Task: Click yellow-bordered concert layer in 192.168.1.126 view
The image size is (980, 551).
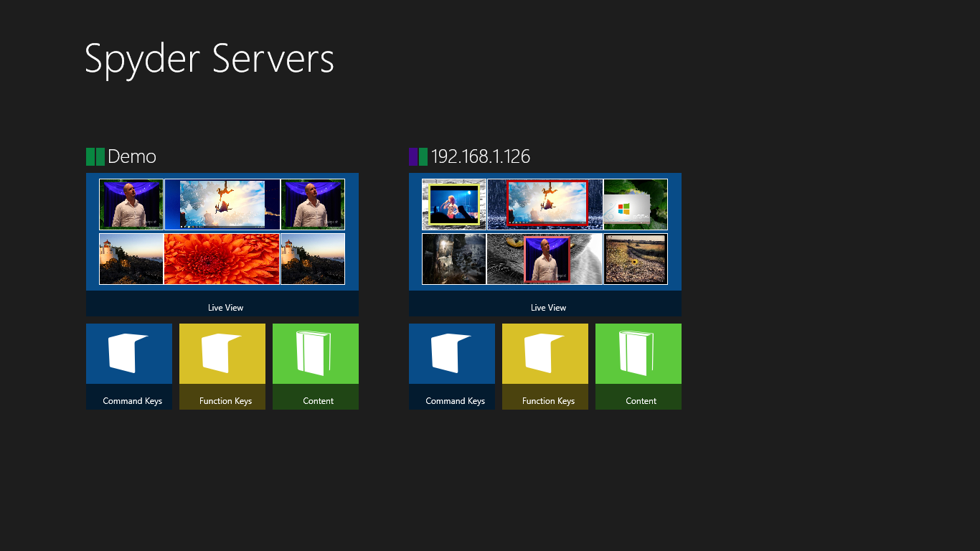Action: pyautogui.click(x=453, y=204)
